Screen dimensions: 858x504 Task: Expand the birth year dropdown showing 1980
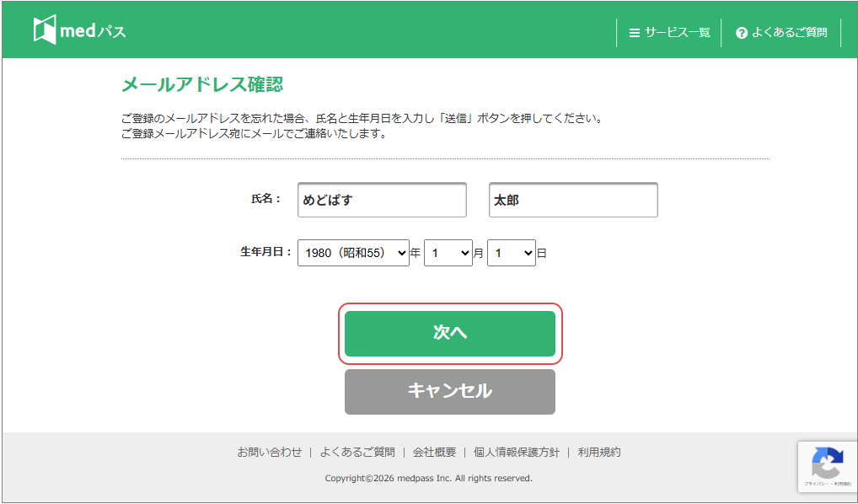pyautogui.click(x=353, y=252)
